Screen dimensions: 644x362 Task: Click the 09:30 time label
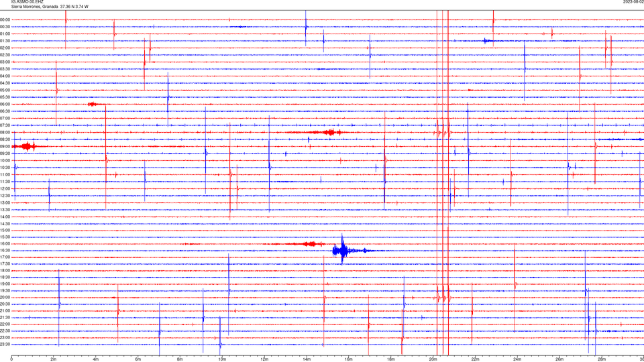point(5,154)
